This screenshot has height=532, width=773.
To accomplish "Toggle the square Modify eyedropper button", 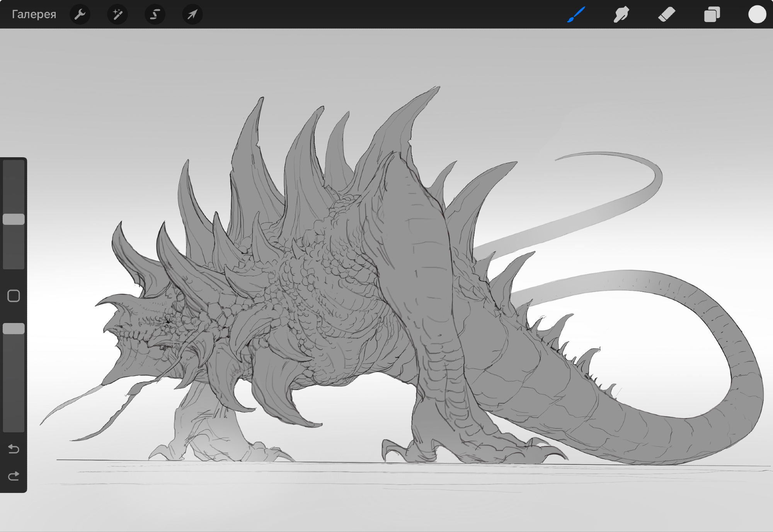I will (x=14, y=296).
